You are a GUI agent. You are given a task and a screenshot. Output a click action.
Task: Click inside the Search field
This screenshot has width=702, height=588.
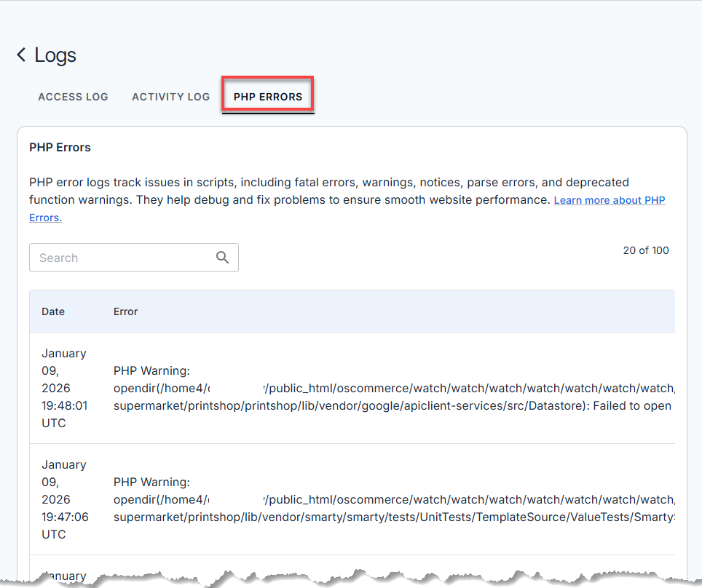click(x=117, y=258)
